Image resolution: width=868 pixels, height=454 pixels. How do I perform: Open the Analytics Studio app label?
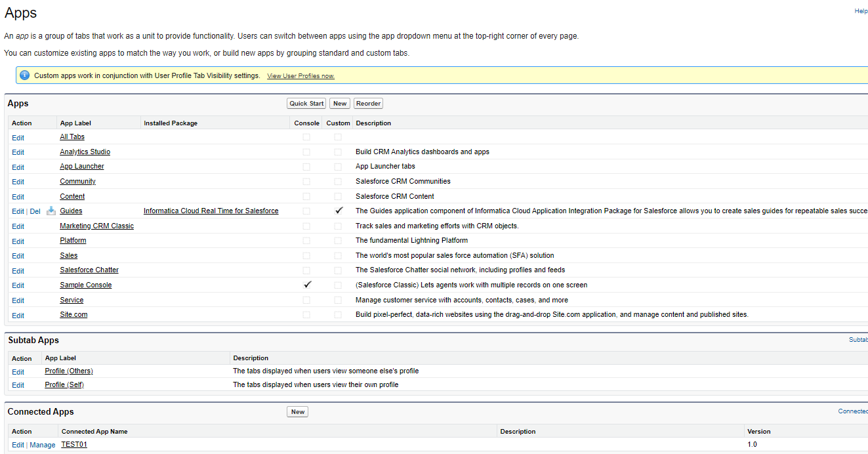point(85,152)
